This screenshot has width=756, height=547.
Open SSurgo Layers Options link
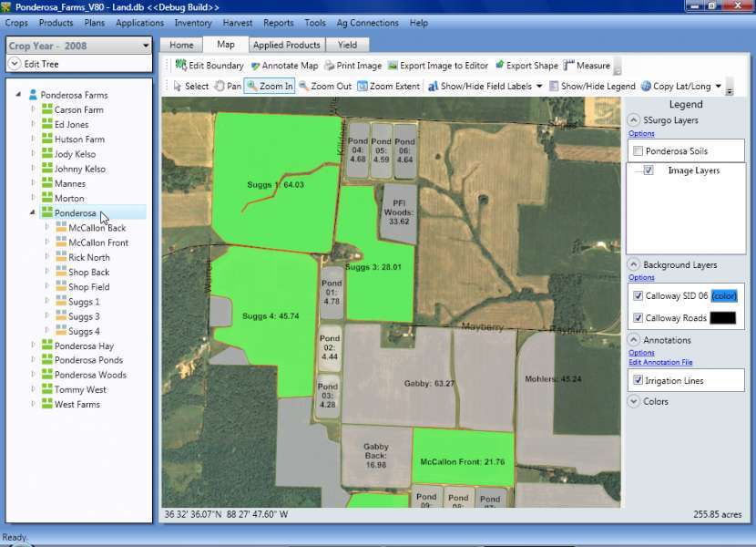click(x=639, y=132)
